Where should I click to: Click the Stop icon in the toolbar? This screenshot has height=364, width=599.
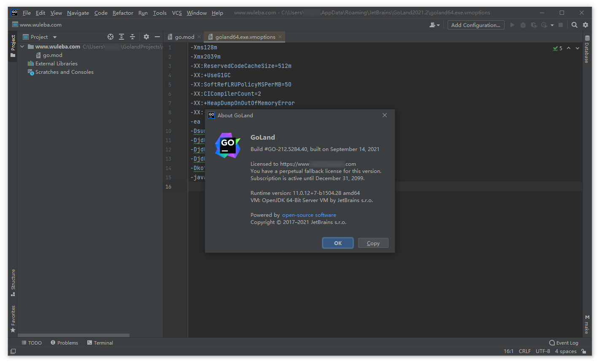(x=561, y=25)
